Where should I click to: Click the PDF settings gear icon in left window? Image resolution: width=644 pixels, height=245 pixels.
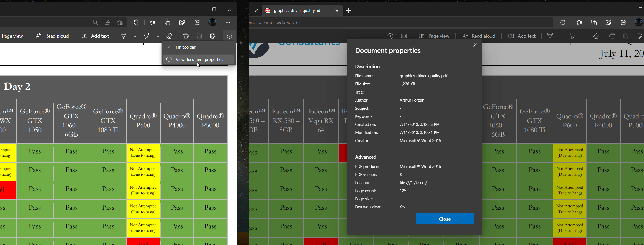pyautogui.click(x=229, y=36)
